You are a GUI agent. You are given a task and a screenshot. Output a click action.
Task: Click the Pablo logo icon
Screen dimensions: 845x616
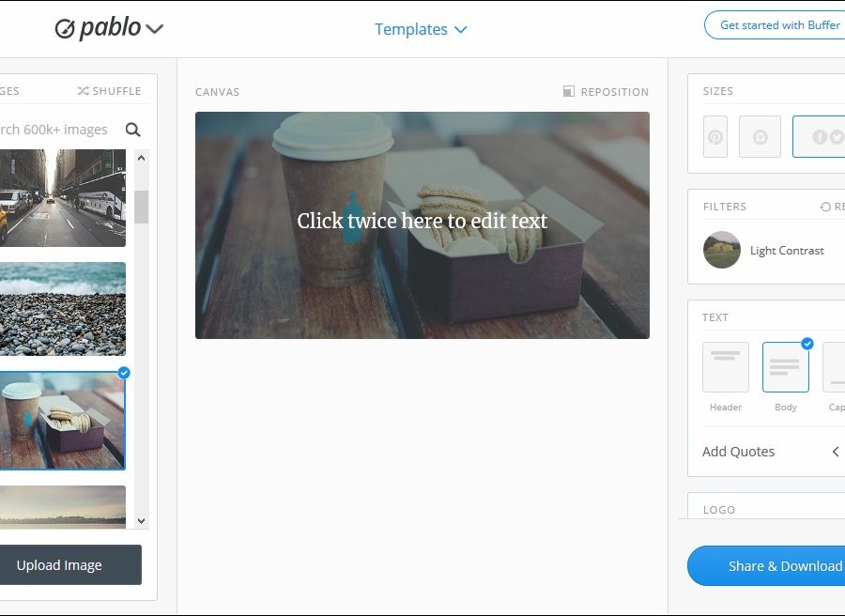tap(65, 28)
